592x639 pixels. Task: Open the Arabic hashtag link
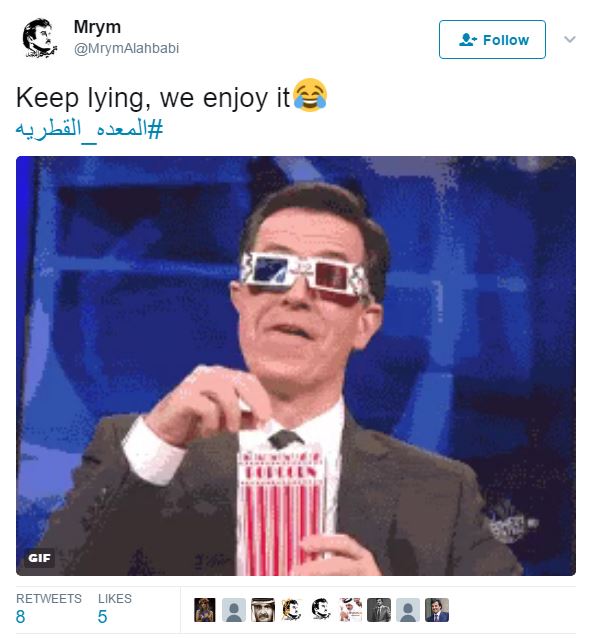[x=89, y=130]
